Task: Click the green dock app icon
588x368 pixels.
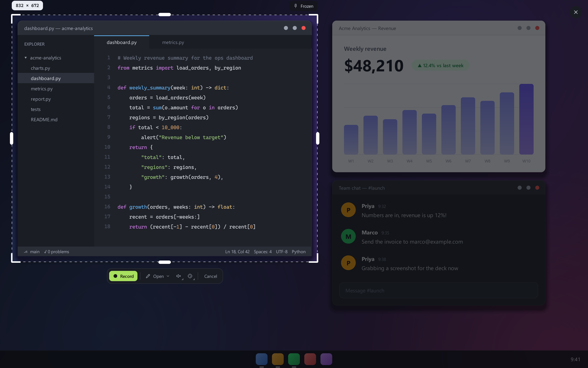Action: 294,359
